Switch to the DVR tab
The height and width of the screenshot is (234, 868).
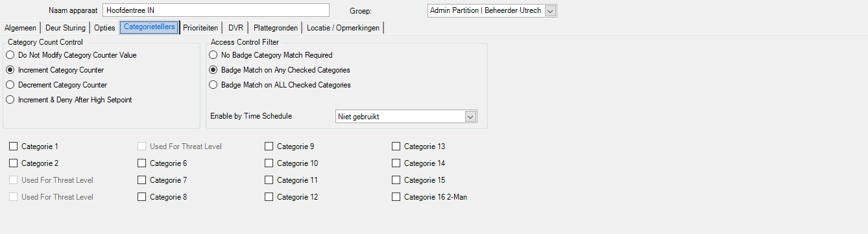(x=235, y=28)
